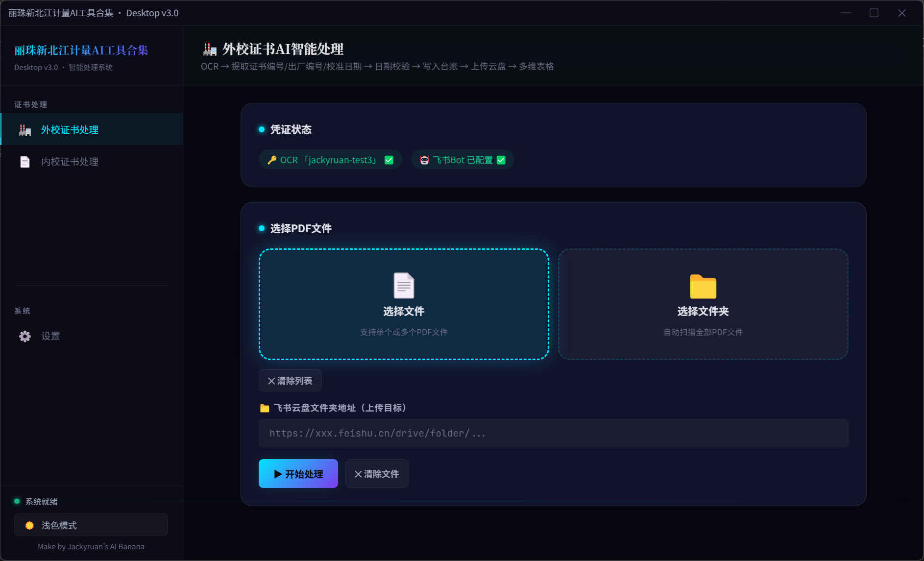Viewport: 924px width, 561px height.
Task: Click the 清除文件 button
Action: (377, 474)
